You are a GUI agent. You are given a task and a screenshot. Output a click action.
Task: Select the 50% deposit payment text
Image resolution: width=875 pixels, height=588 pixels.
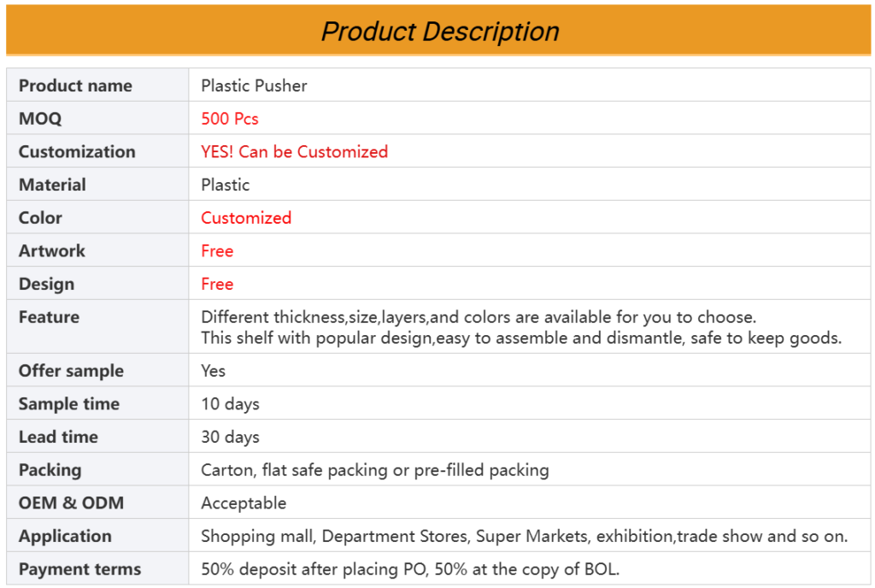(410, 569)
